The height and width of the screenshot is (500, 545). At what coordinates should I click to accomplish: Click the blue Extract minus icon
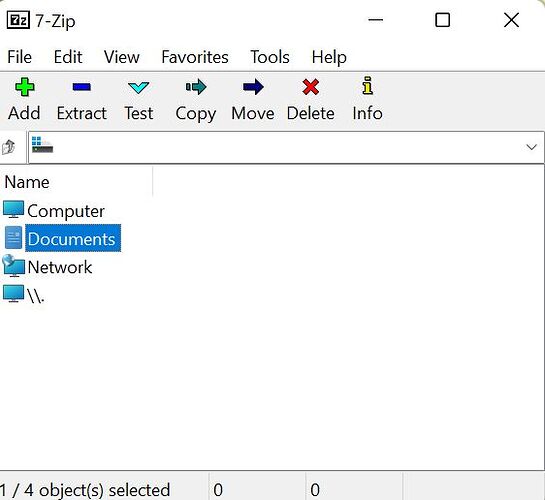click(82, 87)
